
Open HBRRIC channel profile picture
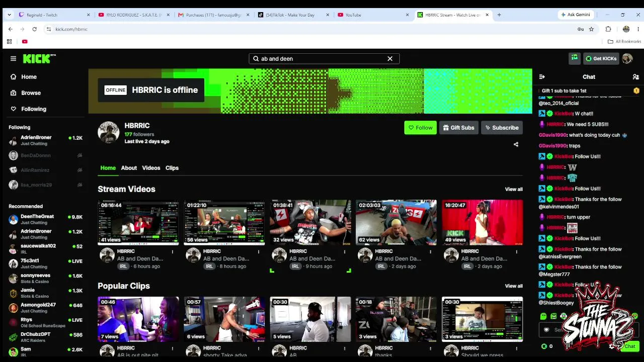click(x=109, y=133)
